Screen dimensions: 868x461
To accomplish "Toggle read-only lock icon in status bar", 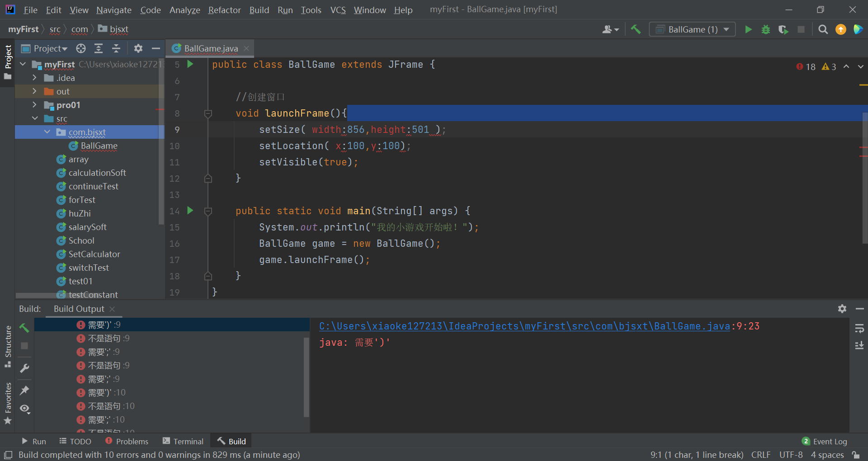I will (x=855, y=455).
